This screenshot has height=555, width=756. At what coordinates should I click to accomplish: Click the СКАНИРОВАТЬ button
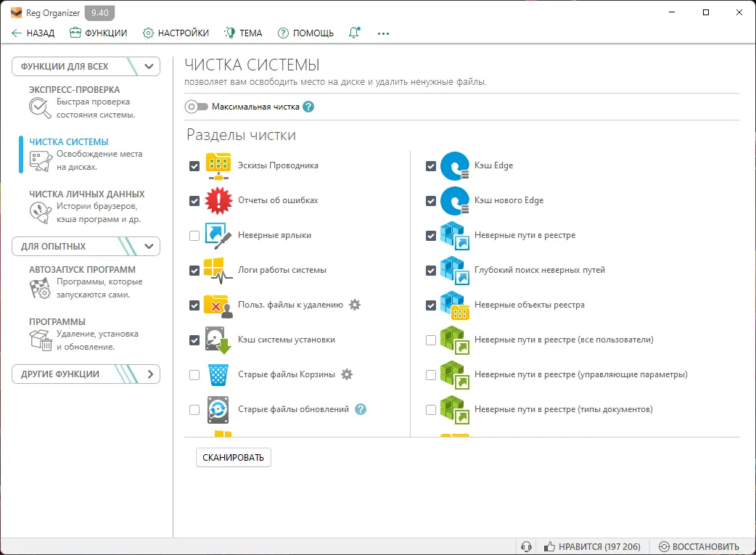click(x=234, y=457)
